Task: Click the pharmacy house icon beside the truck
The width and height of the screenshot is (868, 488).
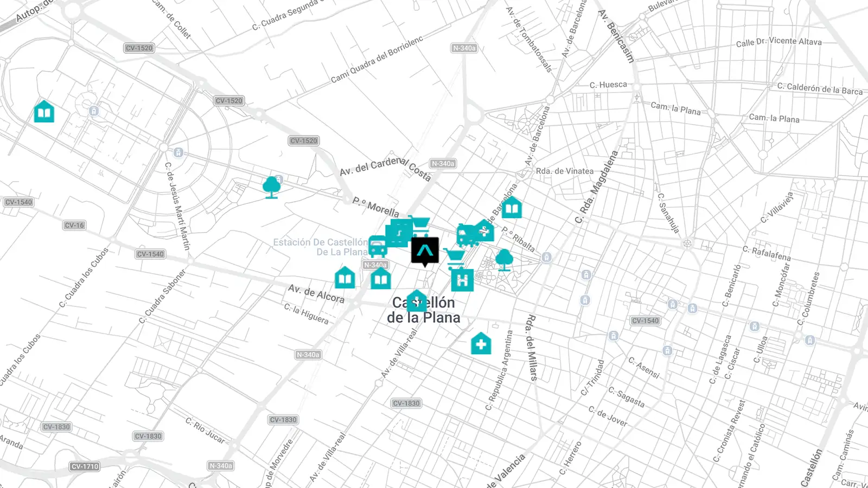Action: click(484, 230)
